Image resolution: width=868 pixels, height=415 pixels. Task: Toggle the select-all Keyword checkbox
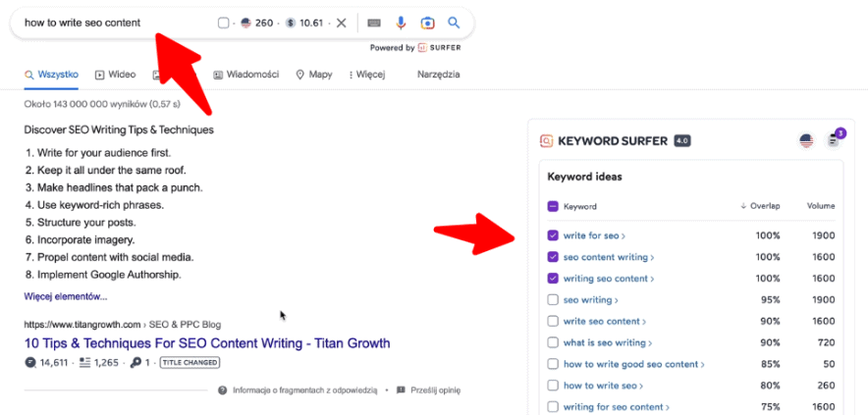click(553, 207)
